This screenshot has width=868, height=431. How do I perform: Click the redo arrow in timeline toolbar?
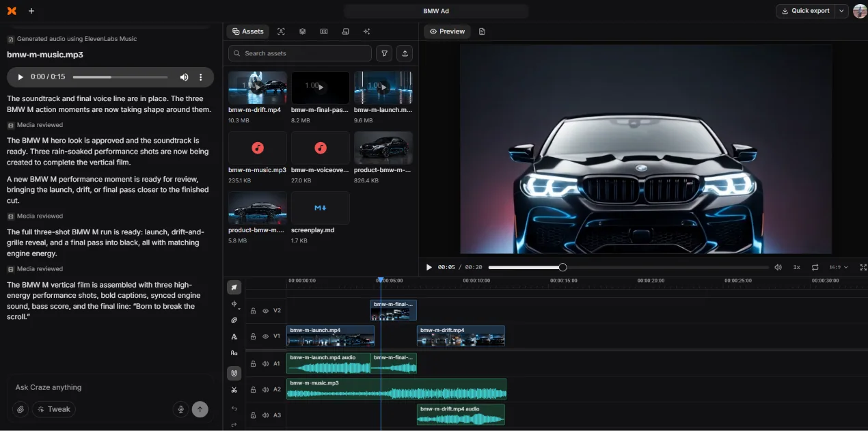click(x=234, y=425)
